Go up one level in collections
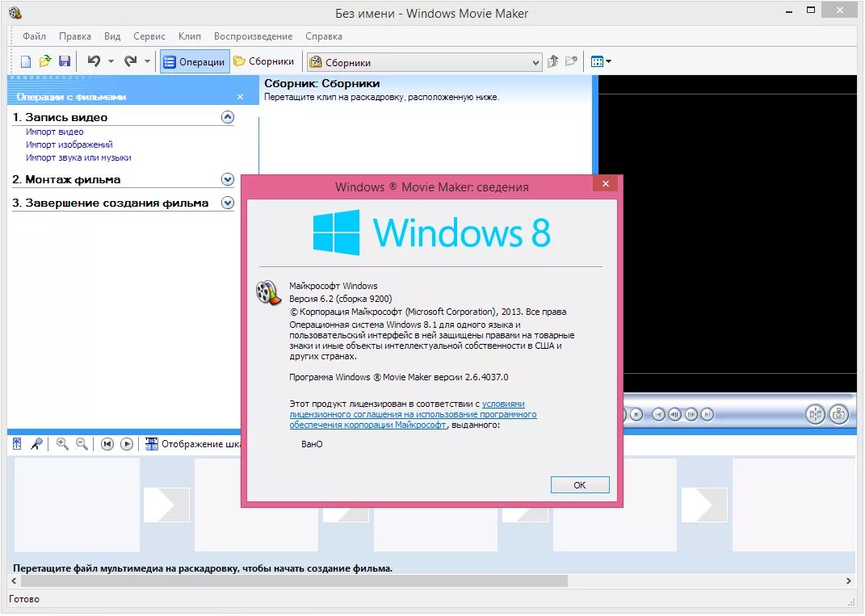The image size is (865, 616). click(x=552, y=61)
